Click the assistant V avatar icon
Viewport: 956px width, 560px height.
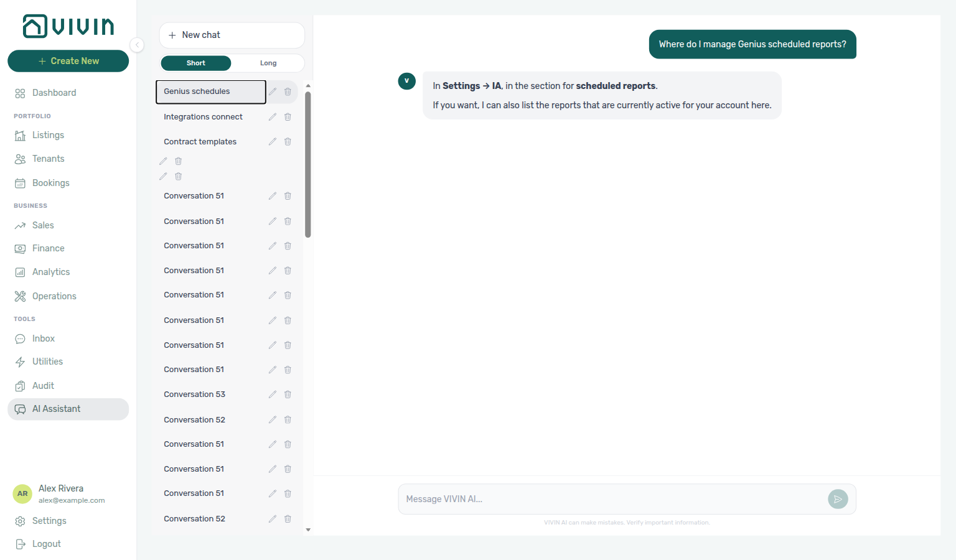[406, 81]
